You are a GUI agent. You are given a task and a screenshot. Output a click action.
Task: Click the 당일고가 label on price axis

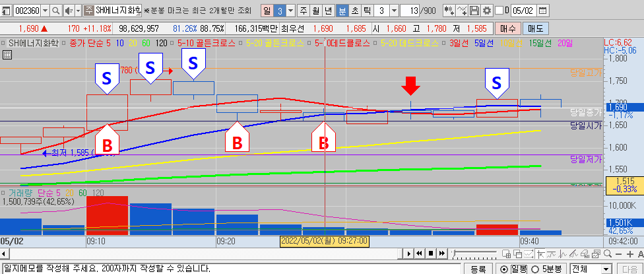tap(585, 73)
